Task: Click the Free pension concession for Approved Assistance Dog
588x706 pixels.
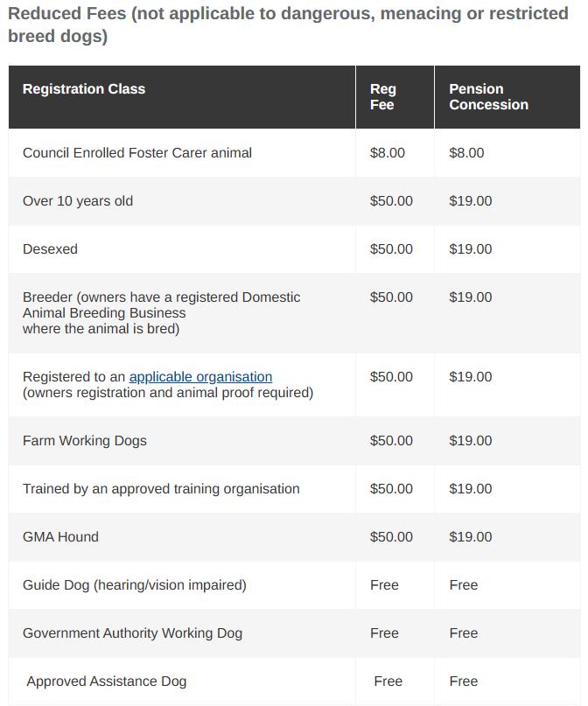Action: point(463,682)
